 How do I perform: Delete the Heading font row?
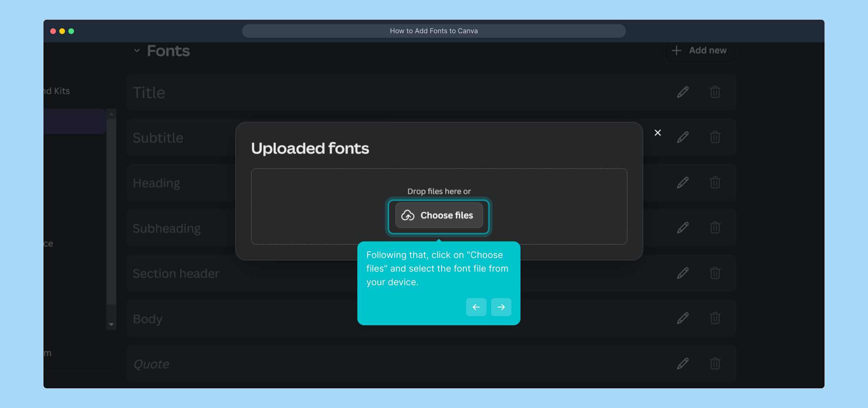pos(716,182)
